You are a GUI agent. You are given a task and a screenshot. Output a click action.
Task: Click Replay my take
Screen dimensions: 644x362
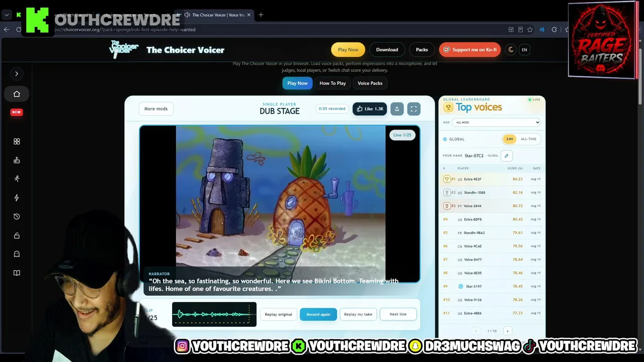coord(358,314)
